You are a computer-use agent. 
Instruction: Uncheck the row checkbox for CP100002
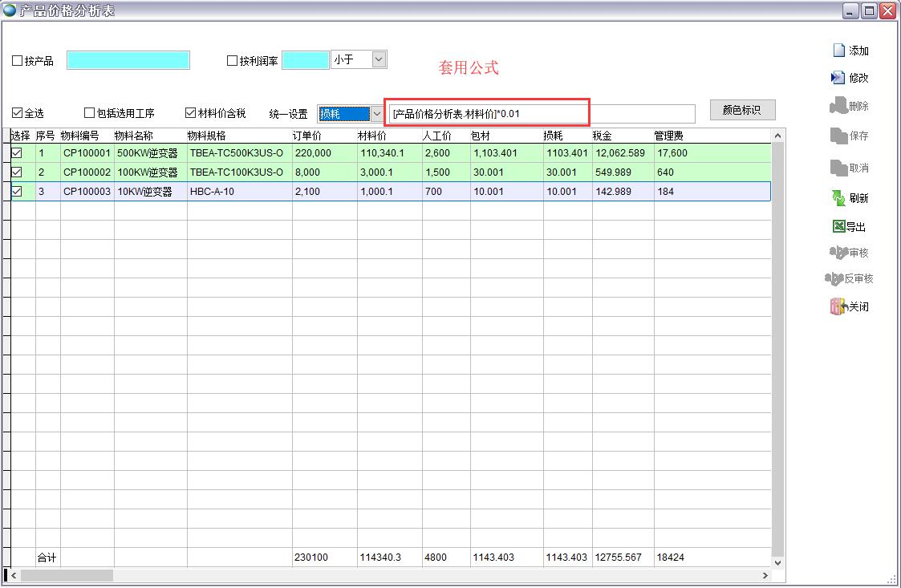click(17, 172)
